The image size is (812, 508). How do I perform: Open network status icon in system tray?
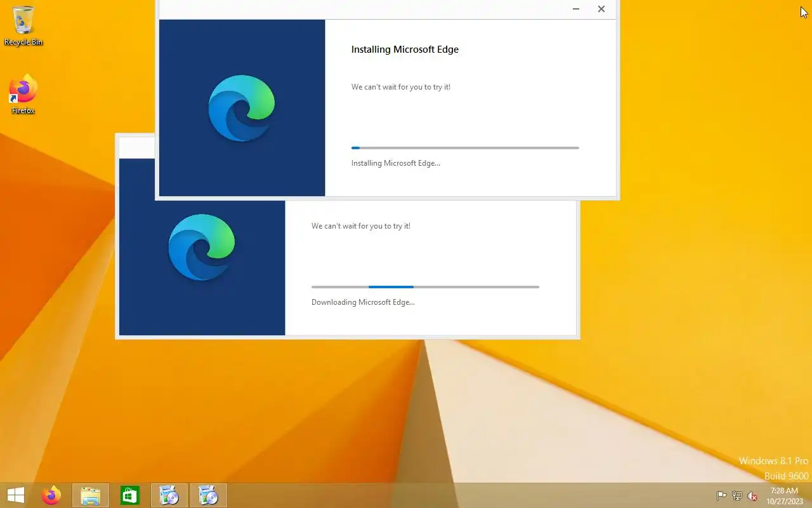[x=737, y=496]
